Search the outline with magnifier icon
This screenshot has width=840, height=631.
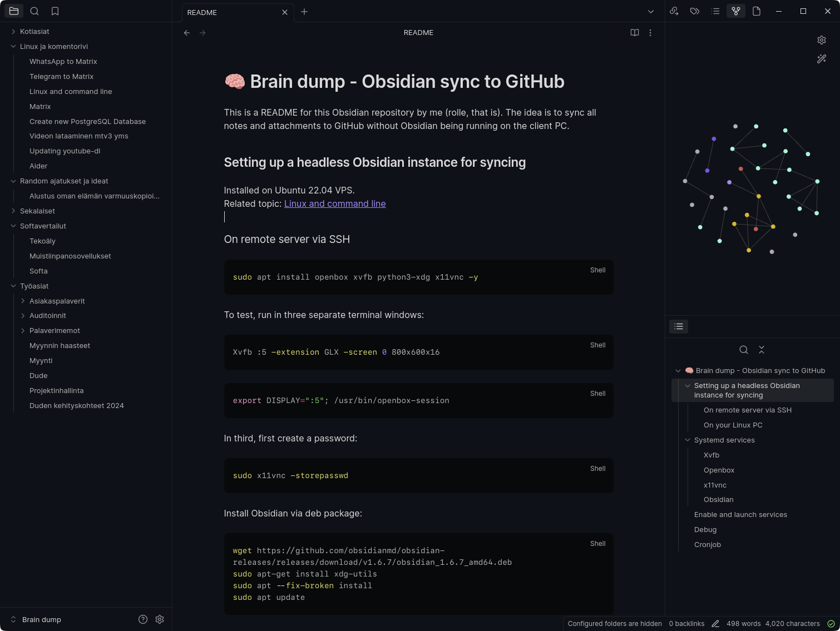[x=744, y=350]
